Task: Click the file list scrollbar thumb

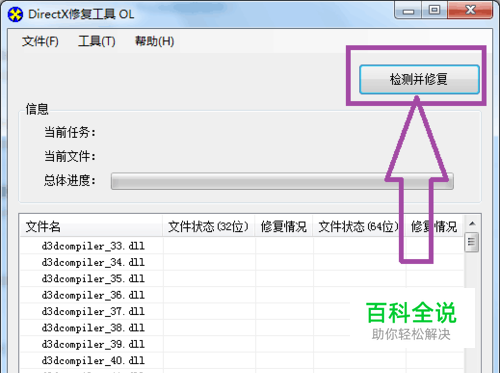Action: [471, 242]
